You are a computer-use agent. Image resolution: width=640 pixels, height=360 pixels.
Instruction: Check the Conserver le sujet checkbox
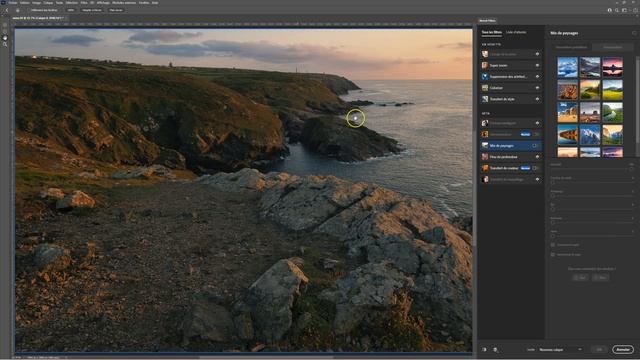click(553, 245)
